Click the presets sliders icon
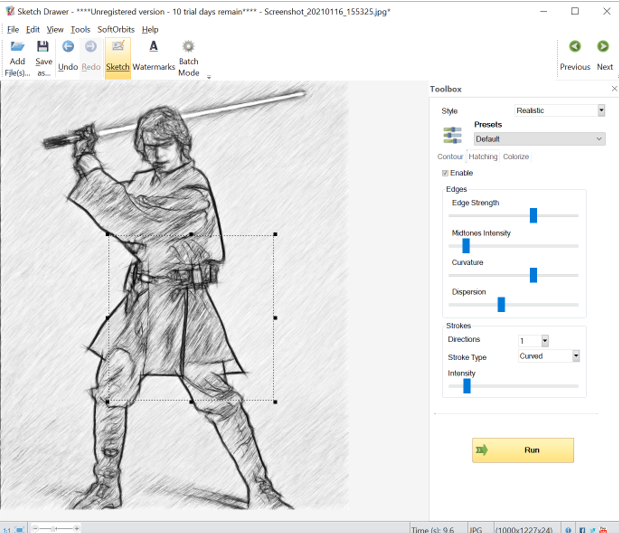 [x=452, y=135]
